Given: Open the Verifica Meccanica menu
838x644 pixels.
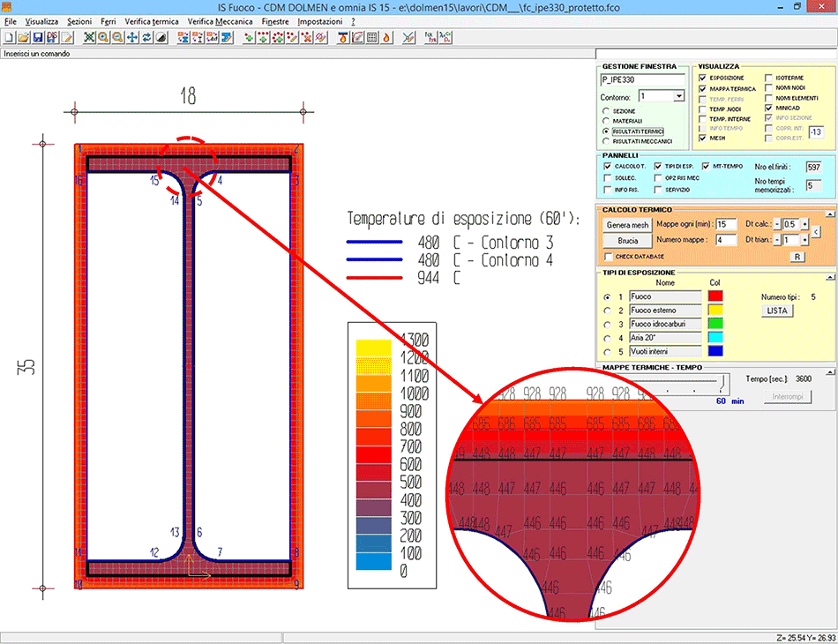Looking at the screenshot, I should click(220, 21).
